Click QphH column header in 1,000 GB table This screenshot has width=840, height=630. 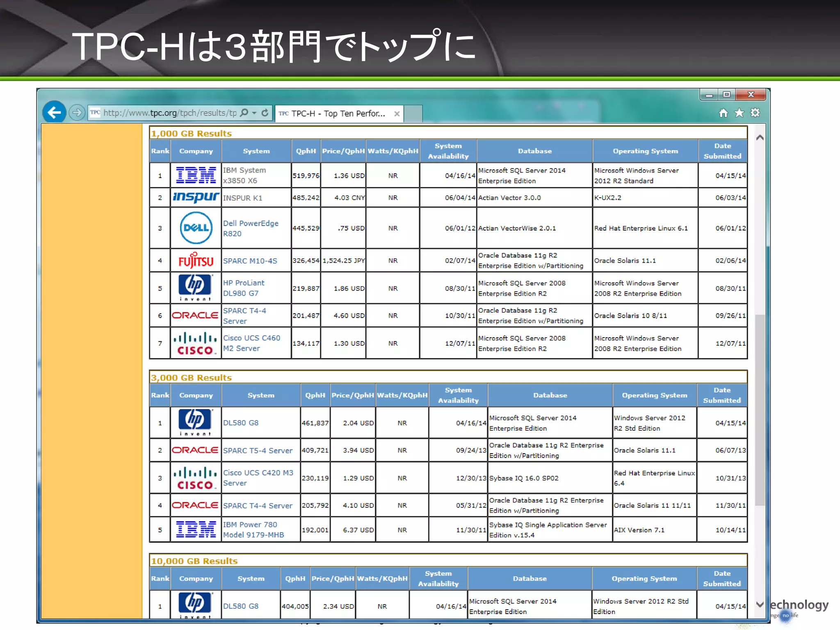[306, 151]
